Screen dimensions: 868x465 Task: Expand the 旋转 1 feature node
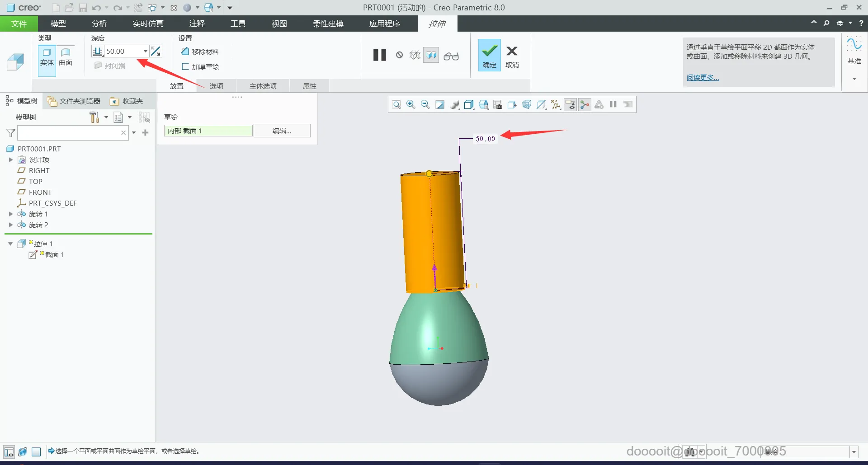11,214
